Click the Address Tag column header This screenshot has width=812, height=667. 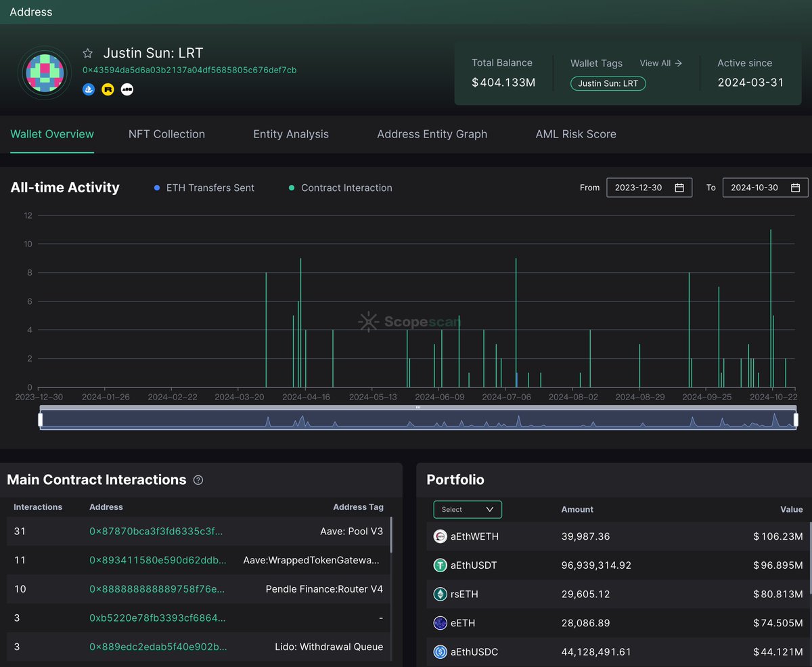pos(358,507)
